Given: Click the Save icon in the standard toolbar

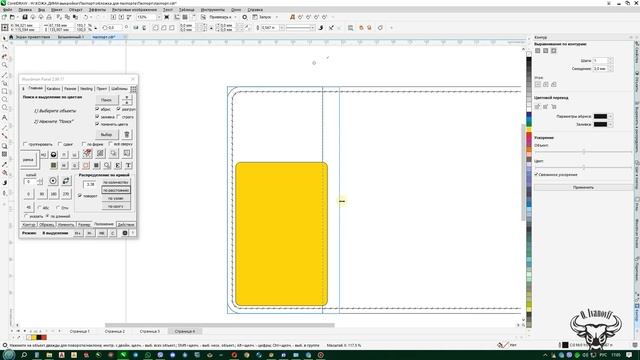Looking at the screenshot, I should tap(25, 17).
